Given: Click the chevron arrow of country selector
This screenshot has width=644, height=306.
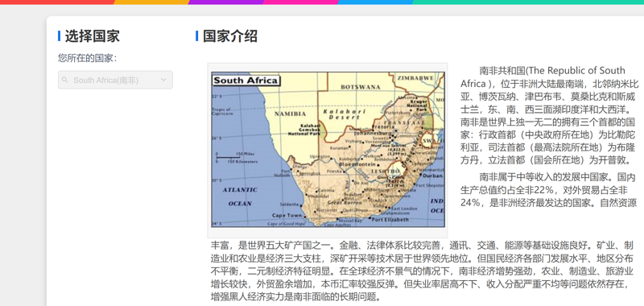Looking at the screenshot, I should pos(163,80).
